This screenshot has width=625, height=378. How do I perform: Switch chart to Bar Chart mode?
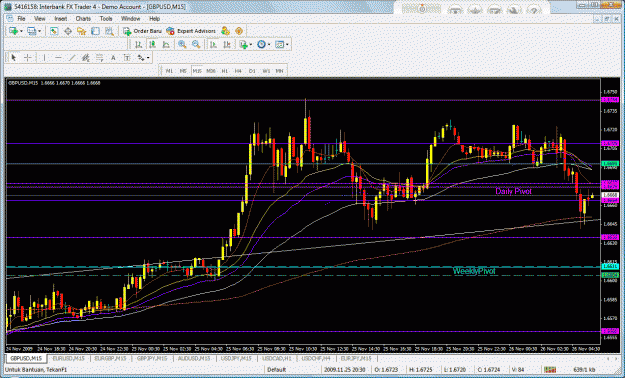pos(138,45)
